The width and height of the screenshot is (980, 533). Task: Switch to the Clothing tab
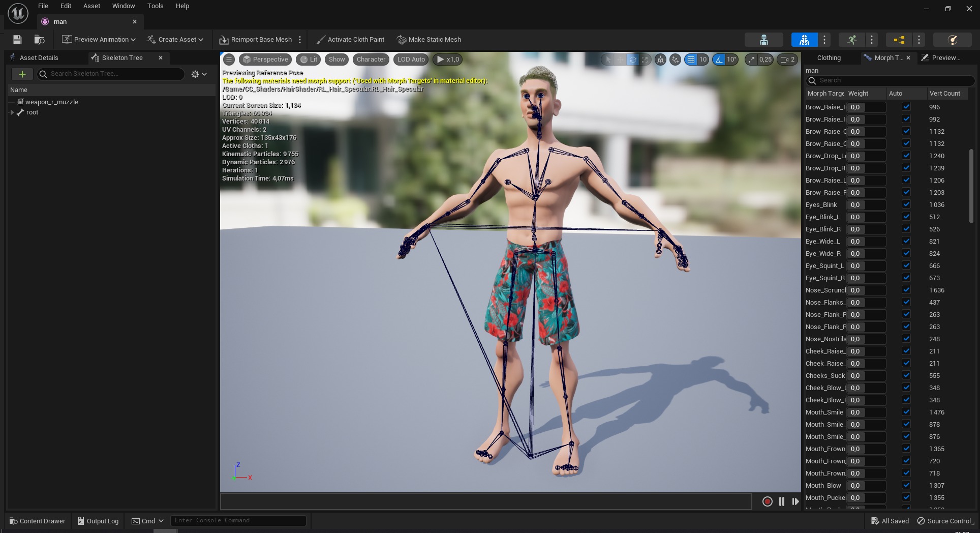pos(829,58)
